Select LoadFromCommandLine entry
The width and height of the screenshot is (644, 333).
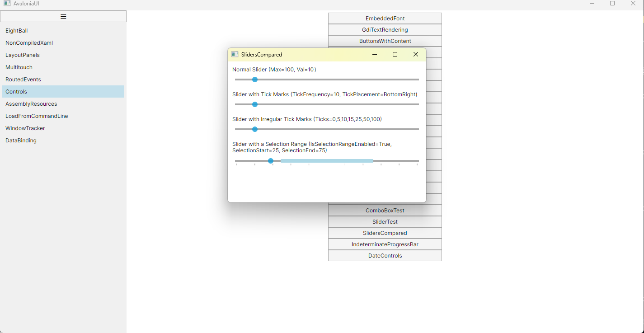[62, 116]
